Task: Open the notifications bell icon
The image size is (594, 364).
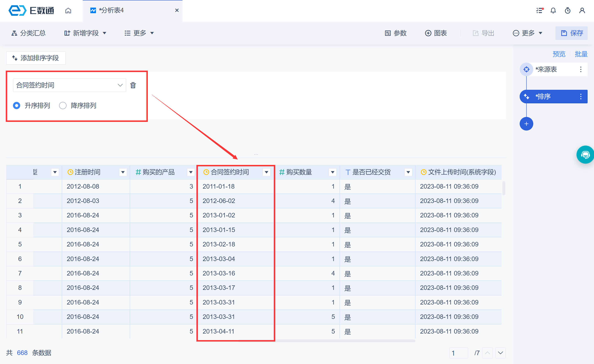Action: pyautogui.click(x=553, y=11)
